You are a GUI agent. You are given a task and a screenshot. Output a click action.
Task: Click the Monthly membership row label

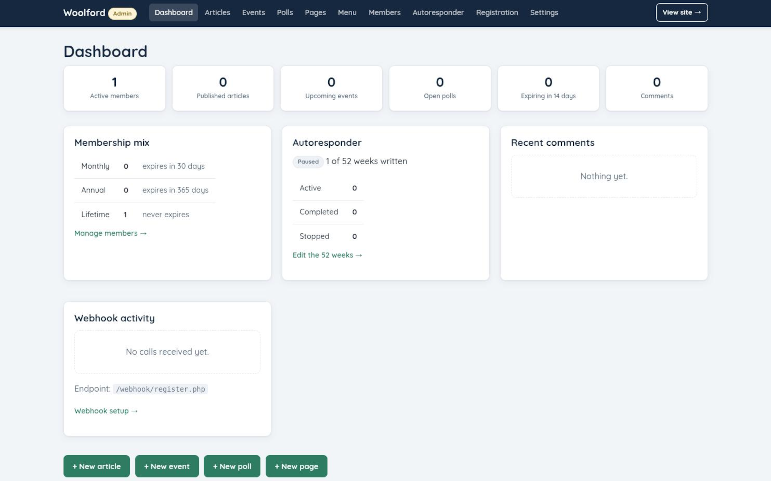coord(95,166)
